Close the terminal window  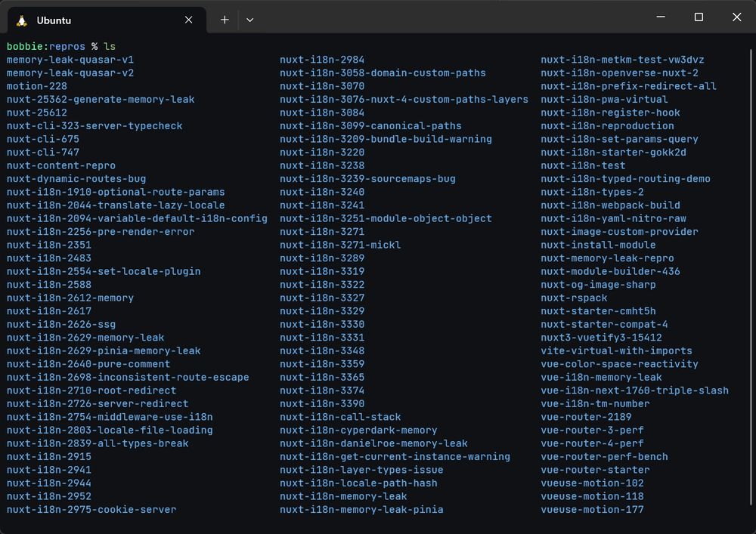(x=736, y=17)
